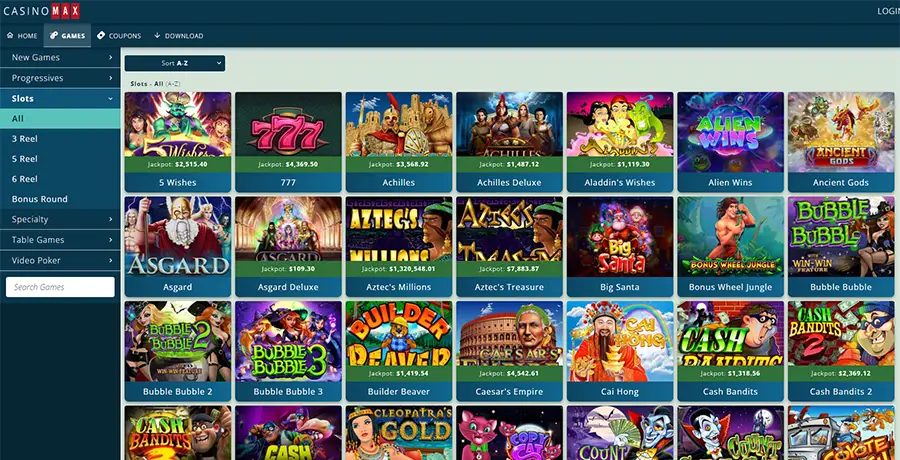Collapse the Slots category

pyautogui.click(x=60, y=99)
